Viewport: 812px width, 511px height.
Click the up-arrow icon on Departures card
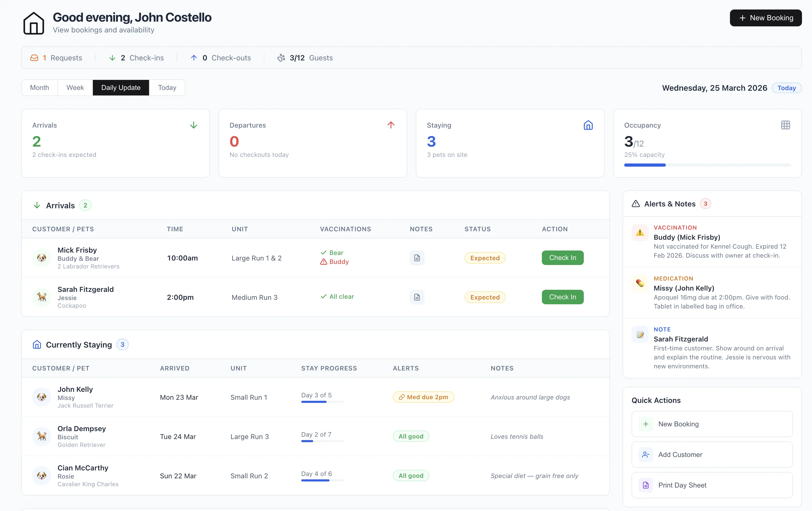[x=391, y=125]
